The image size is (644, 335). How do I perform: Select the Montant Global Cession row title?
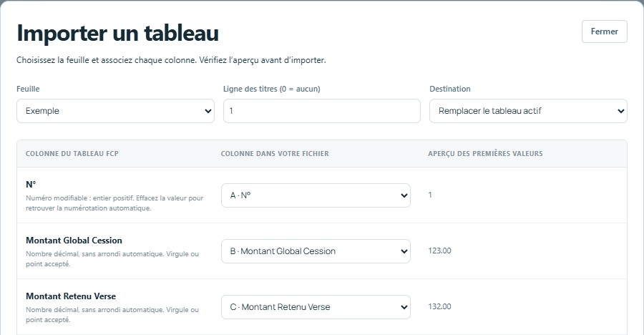tap(74, 241)
